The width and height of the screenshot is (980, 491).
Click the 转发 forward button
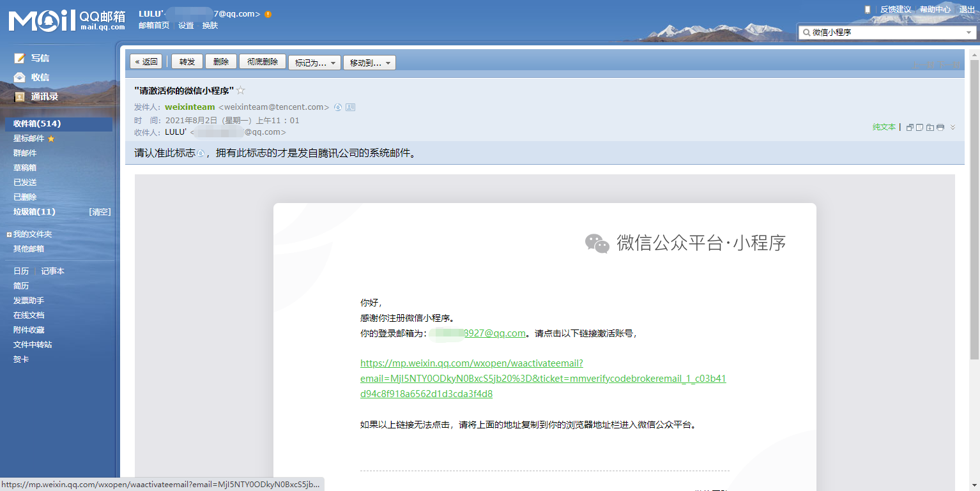187,62
